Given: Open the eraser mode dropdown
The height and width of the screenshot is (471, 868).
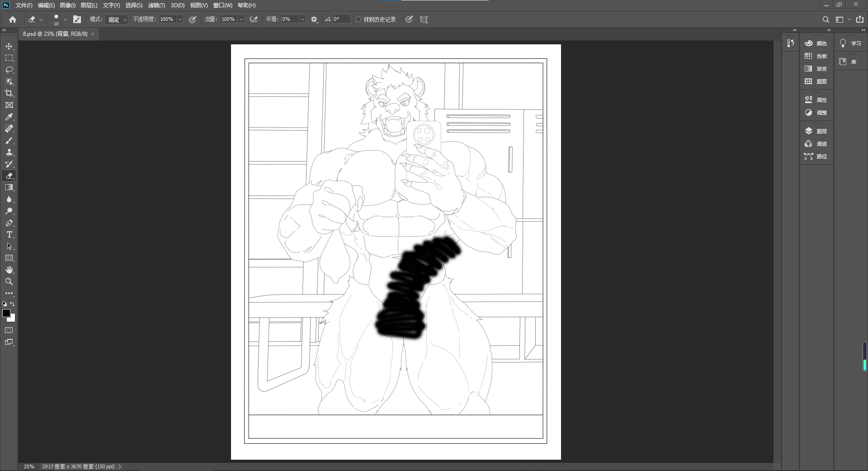Looking at the screenshot, I should 117,19.
